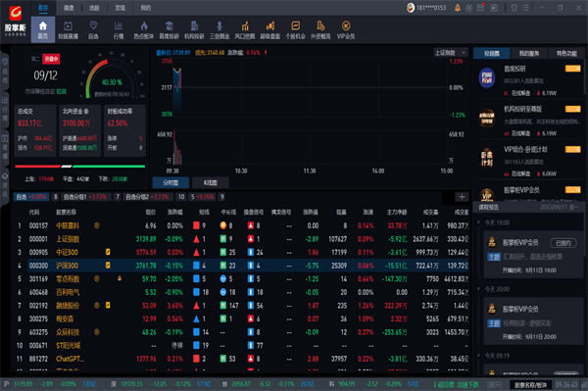Open the mail icon with red dot

pos(481,8)
